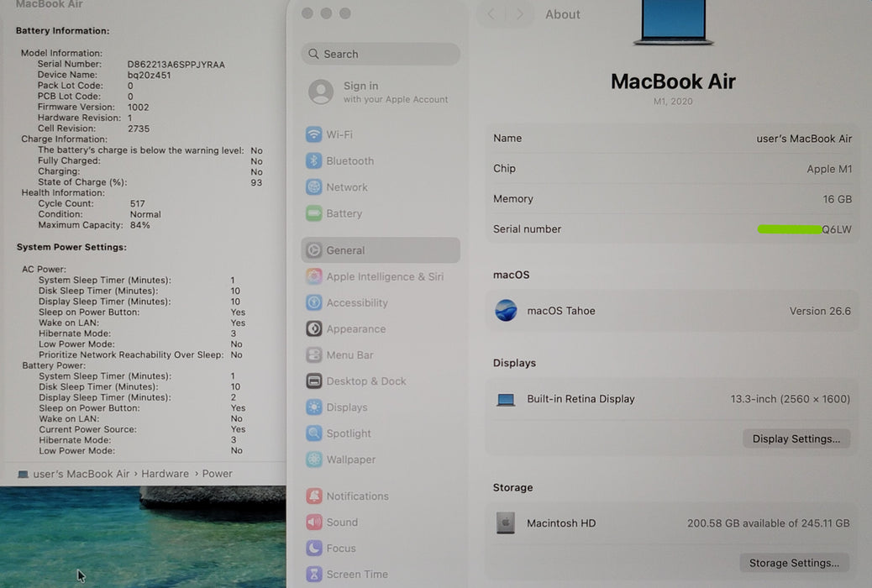Click the Accessibility icon in sidebar

point(313,302)
